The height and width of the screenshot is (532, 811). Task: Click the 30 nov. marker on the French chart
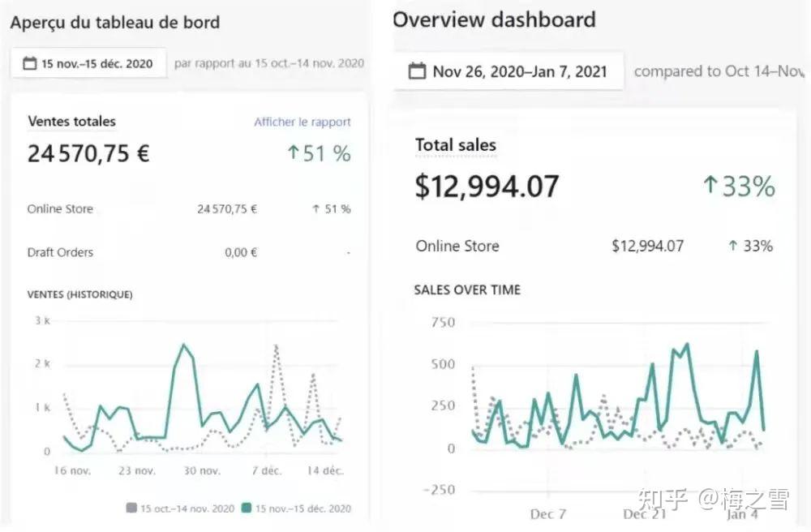tap(202, 470)
